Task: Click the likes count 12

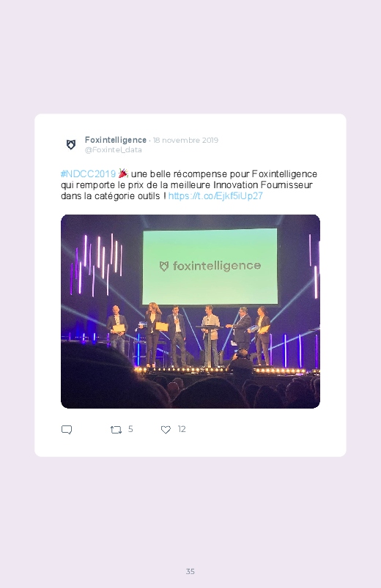Action: pyautogui.click(x=182, y=429)
